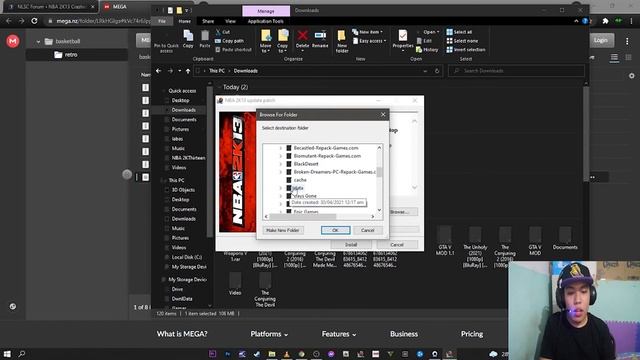Viewport: 640px width, 360px height.
Task: Click Cut in the Clipboard group
Action: pyautogui.click(x=223, y=32)
